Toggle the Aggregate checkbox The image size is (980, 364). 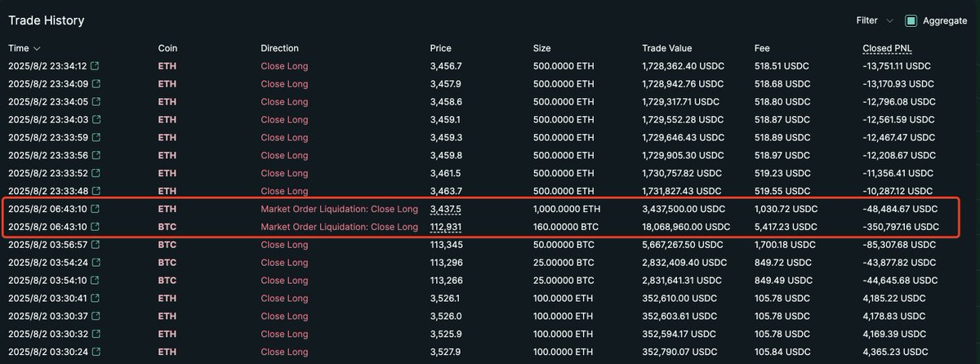[x=911, y=20]
